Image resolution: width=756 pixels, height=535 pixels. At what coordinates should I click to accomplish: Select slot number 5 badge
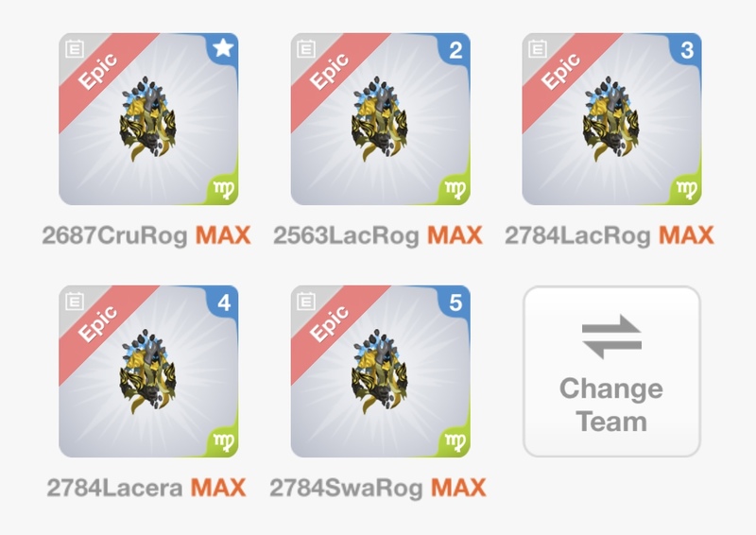tap(455, 303)
